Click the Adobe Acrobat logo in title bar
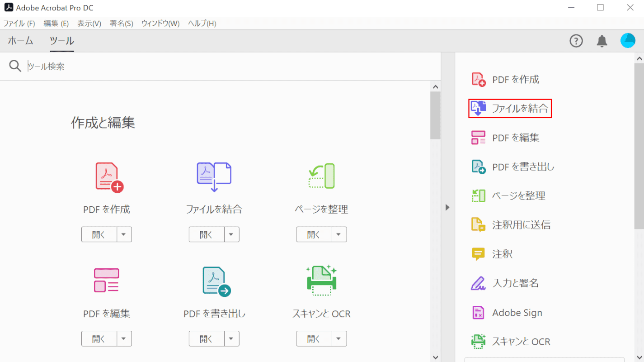The width and height of the screenshot is (644, 362). pyautogui.click(x=8, y=8)
